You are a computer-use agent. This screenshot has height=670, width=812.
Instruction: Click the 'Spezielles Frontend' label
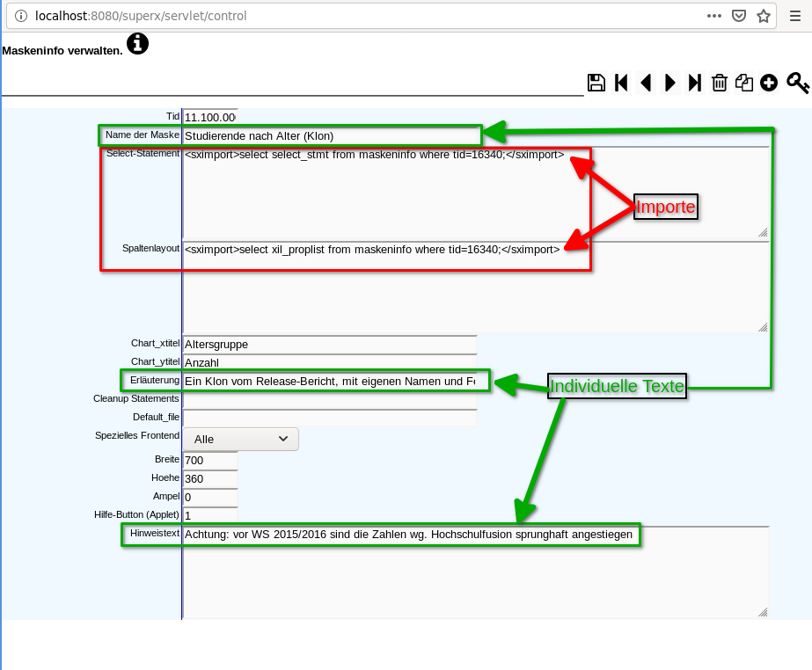point(137,435)
